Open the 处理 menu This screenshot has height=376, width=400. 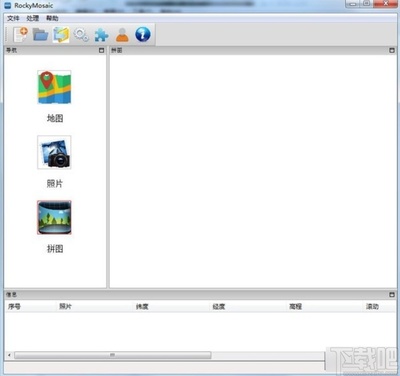click(33, 18)
